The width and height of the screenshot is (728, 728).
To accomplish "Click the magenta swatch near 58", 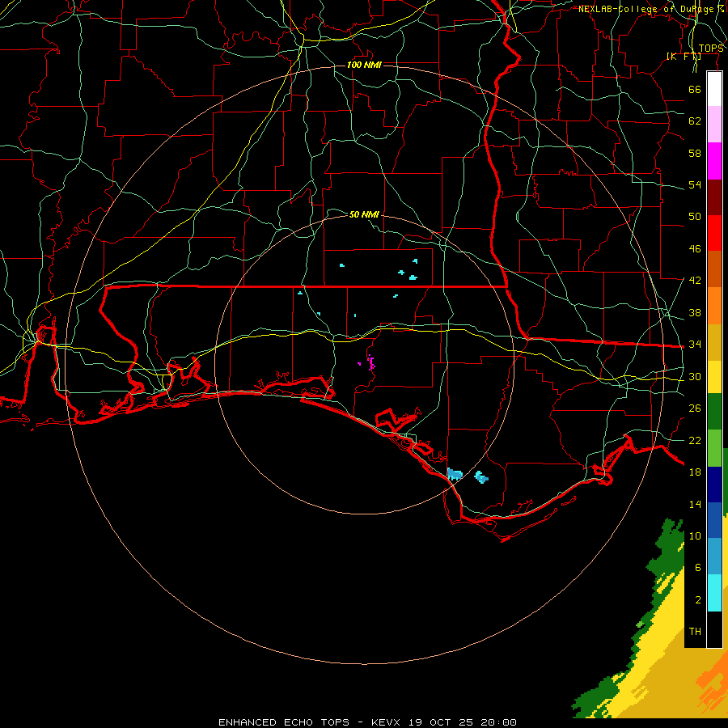I will point(714,161).
